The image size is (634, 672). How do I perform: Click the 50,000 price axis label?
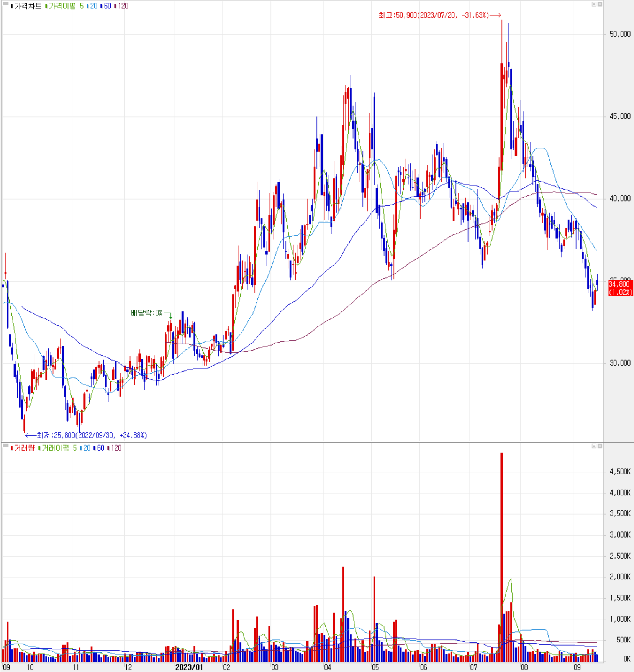(620, 34)
